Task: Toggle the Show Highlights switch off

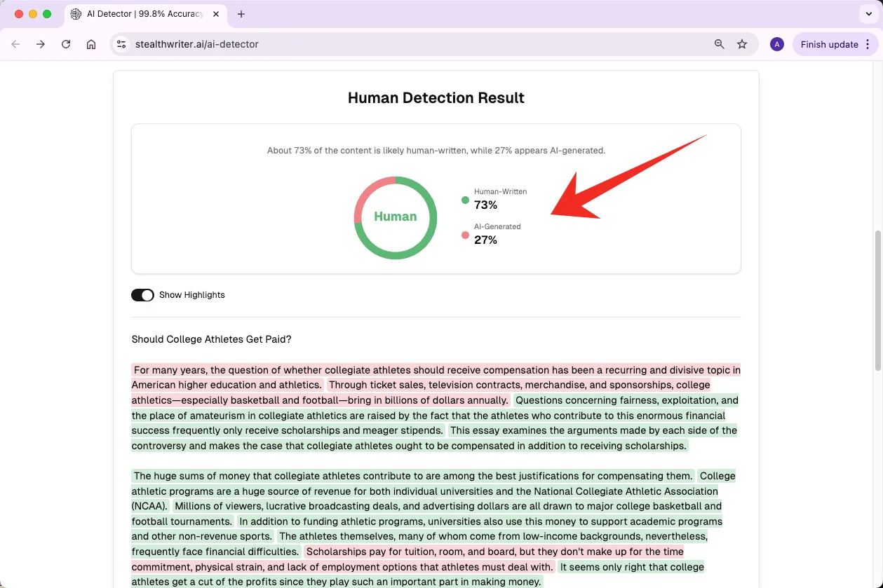Action: pos(142,295)
